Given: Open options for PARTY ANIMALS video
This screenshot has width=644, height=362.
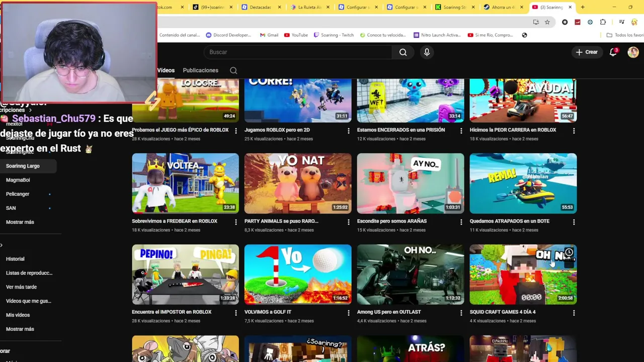Looking at the screenshot, I should (349, 222).
